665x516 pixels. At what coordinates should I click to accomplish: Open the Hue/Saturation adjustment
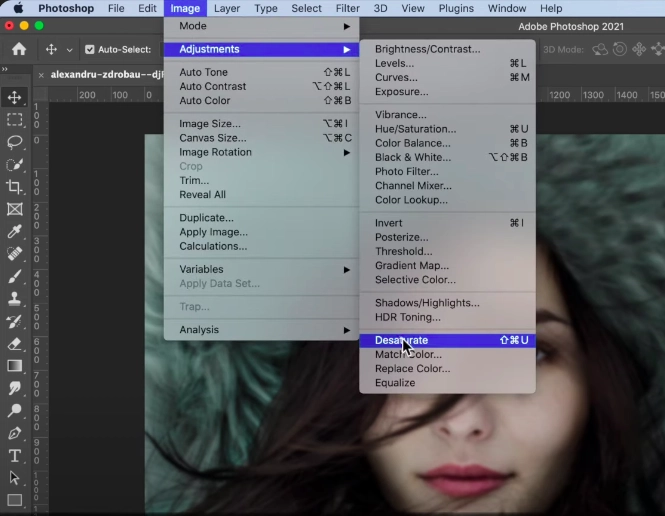click(x=415, y=129)
